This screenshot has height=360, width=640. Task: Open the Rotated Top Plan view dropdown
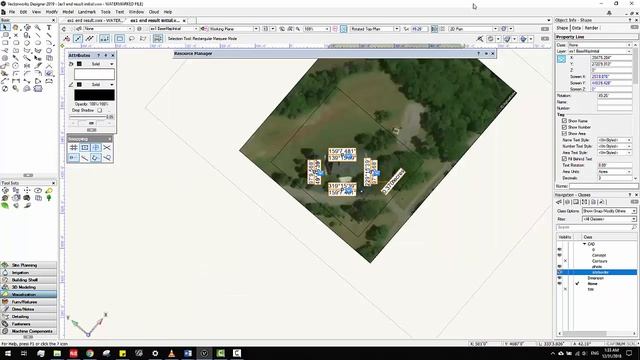click(x=375, y=29)
